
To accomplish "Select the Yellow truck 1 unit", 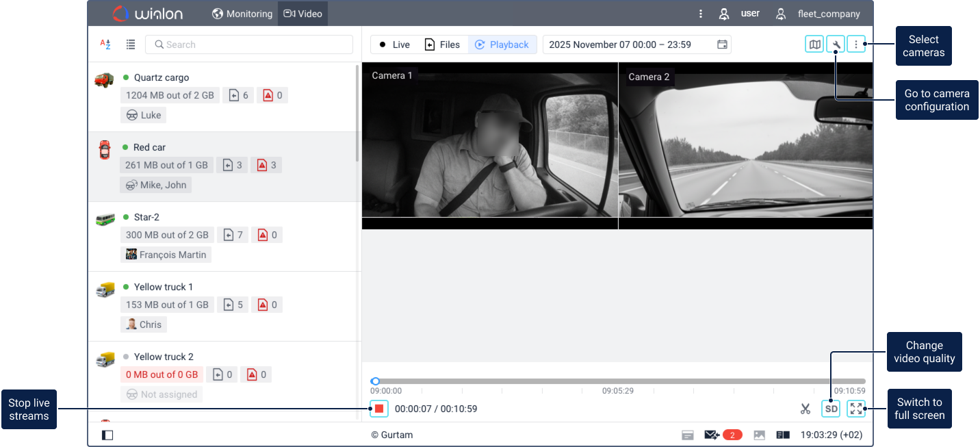I will (164, 287).
